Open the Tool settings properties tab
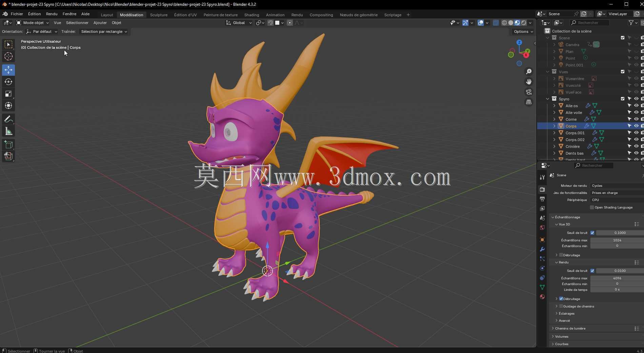 point(542,177)
